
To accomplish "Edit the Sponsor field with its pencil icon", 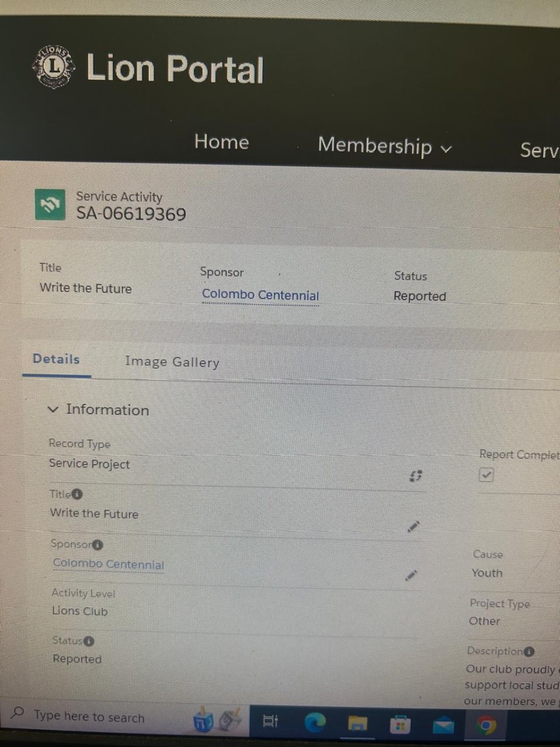I will point(411,575).
